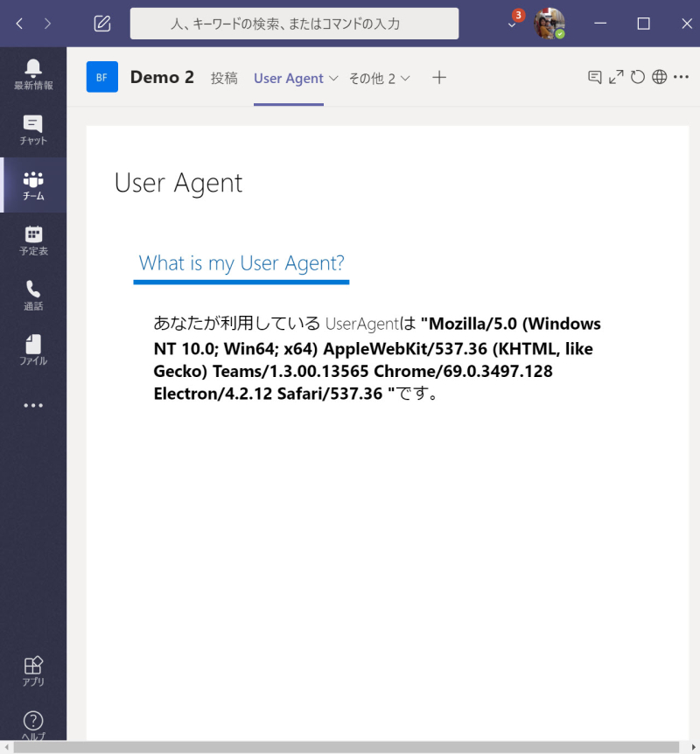Close the Teams window
The height and width of the screenshot is (754, 700).
coord(687,23)
